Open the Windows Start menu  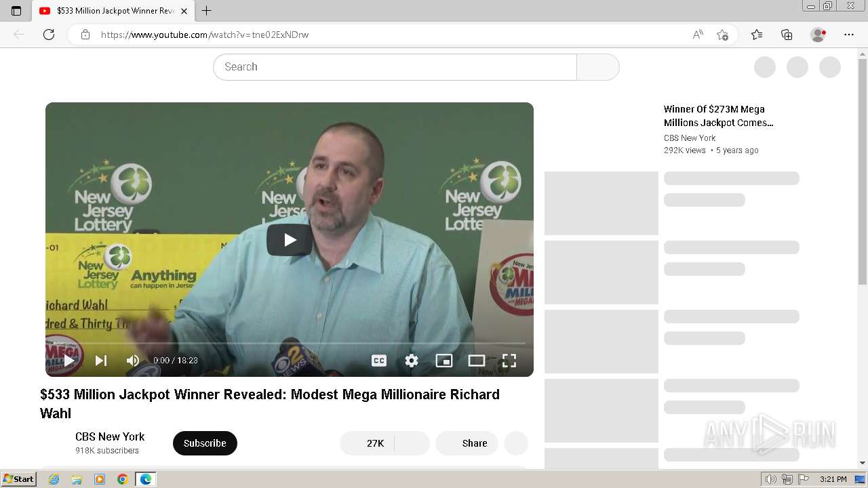pyautogui.click(x=19, y=479)
